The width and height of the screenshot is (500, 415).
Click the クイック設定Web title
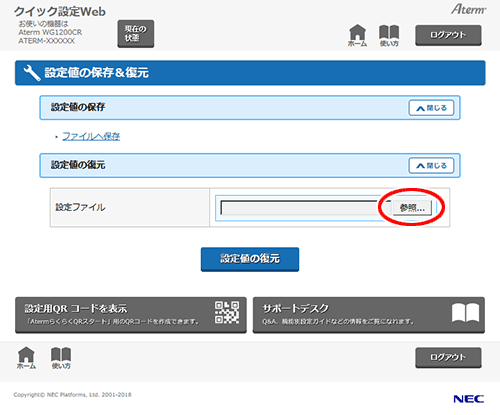(60, 12)
